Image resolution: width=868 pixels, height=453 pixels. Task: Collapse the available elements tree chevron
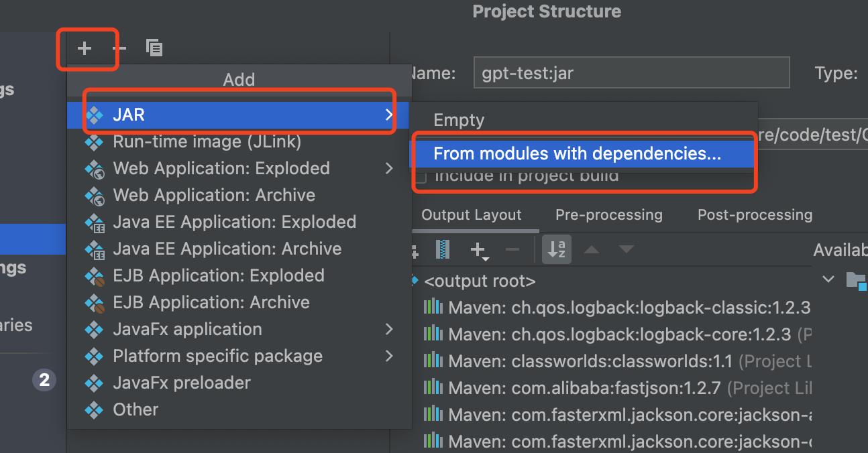click(x=829, y=279)
